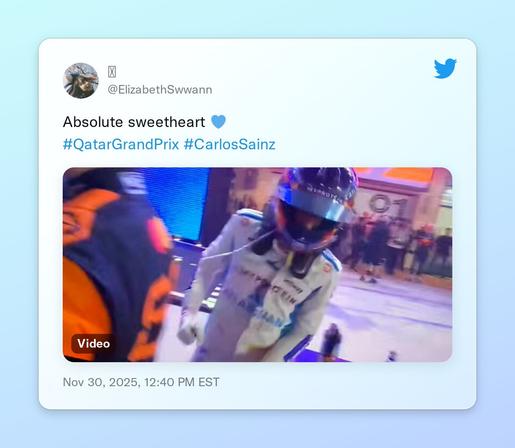Click the boxed display name glyph above handle
Image resolution: width=515 pixels, height=448 pixels.
click(x=112, y=72)
